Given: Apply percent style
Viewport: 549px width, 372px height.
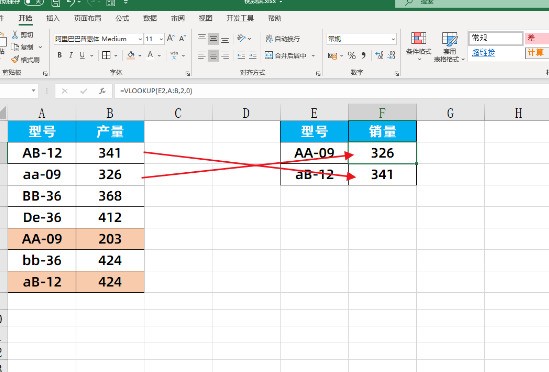Looking at the screenshot, I should (352, 55).
